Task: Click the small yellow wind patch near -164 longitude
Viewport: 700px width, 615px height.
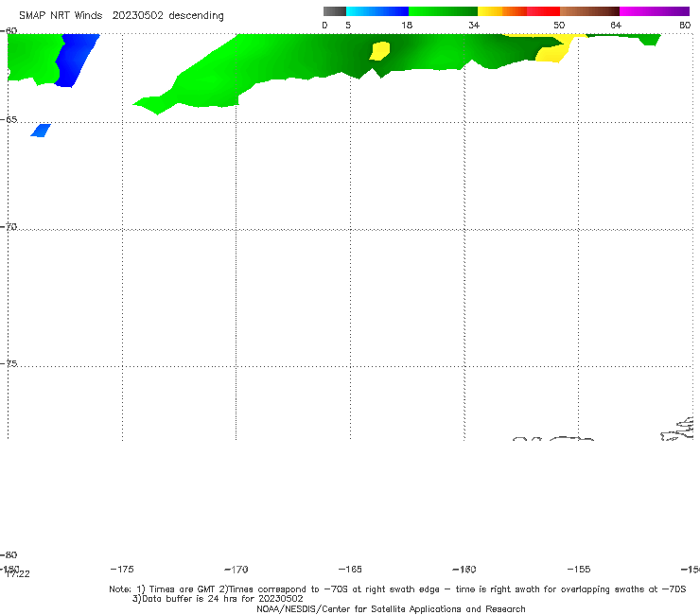Action: (x=380, y=50)
